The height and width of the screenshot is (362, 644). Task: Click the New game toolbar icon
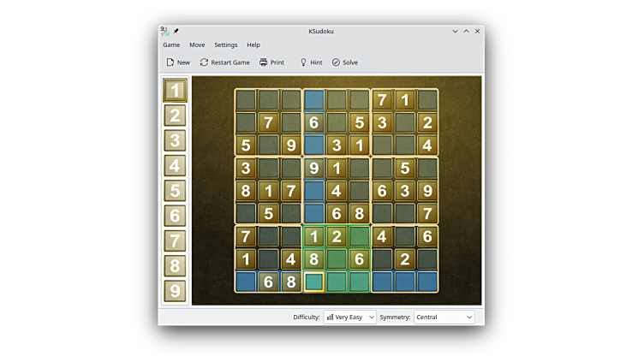click(x=170, y=62)
